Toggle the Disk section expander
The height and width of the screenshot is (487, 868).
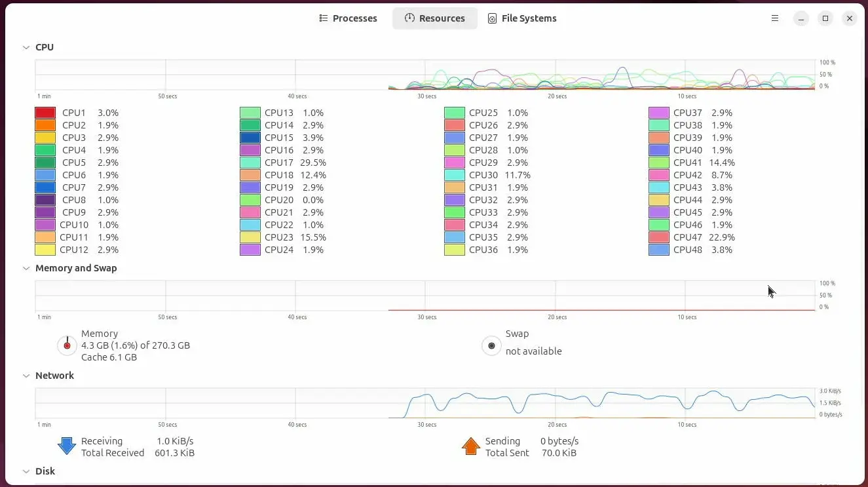[x=26, y=471]
